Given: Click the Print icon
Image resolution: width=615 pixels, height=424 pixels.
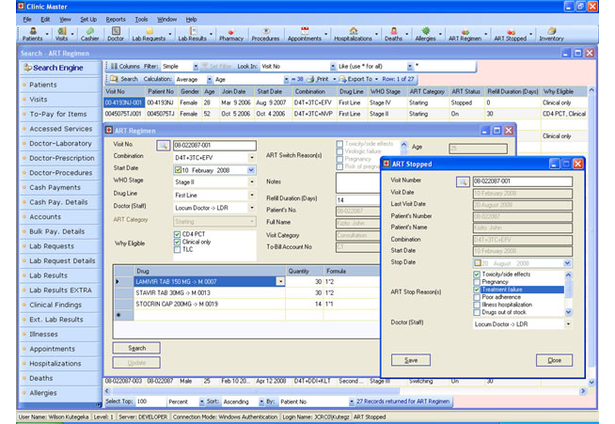Looking at the screenshot, I should (x=310, y=79).
